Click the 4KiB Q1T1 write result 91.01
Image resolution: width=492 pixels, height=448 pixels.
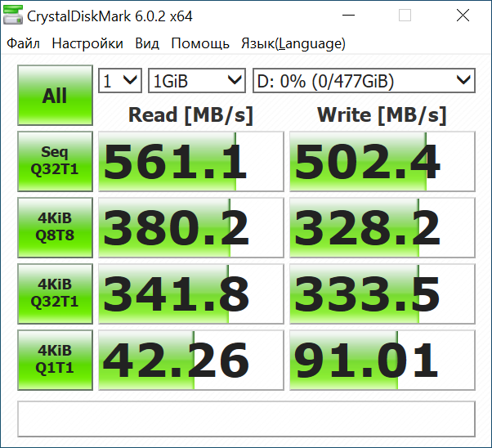[382, 360]
